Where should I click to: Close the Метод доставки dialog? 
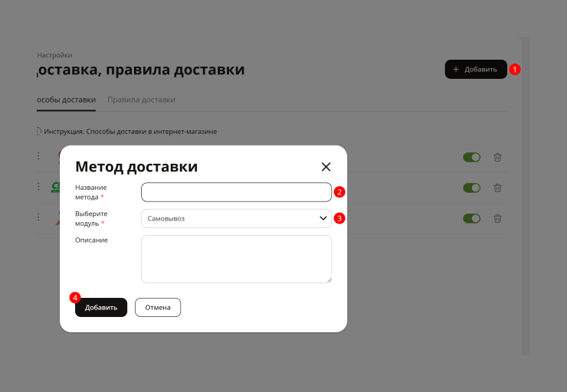pyautogui.click(x=326, y=167)
